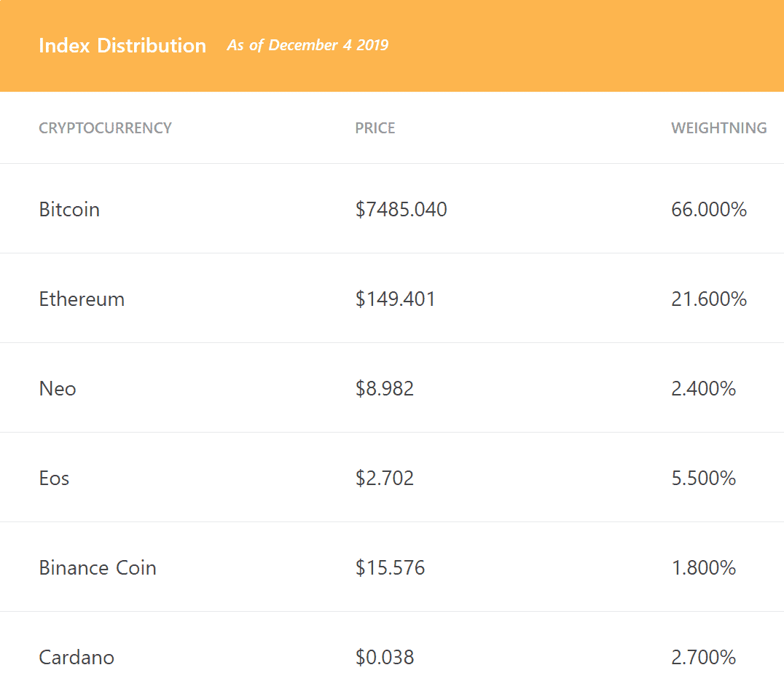Click Cardano price $0.038
Screen dimensions: 784x697
click(x=385, y=658)
